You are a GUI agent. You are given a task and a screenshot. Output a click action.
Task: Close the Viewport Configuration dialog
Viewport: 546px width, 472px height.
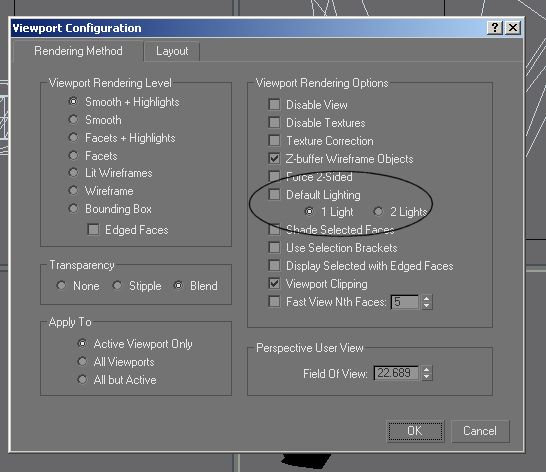point(513,28)
